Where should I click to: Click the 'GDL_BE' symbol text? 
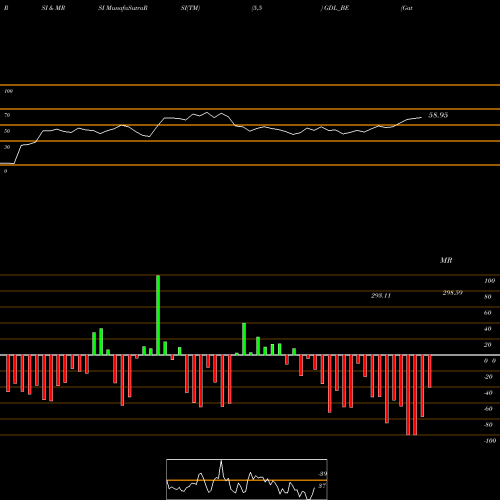pos(336,8)
